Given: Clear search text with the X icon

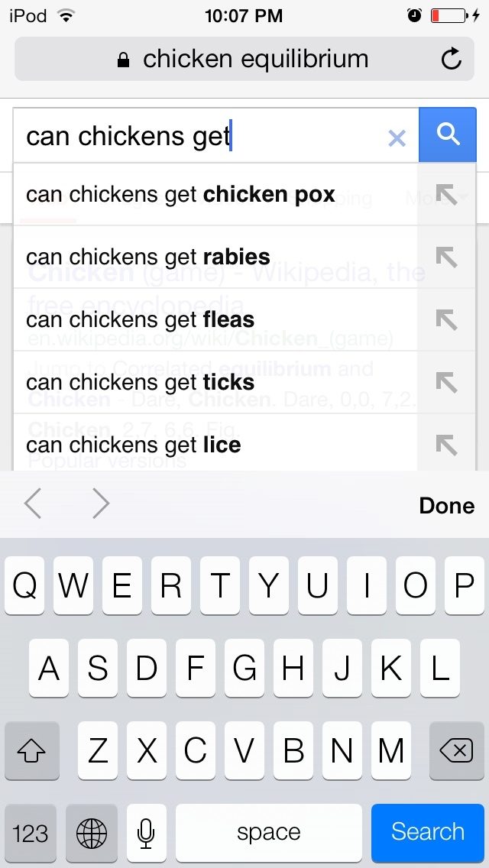Looking at the screenshot, I should [397, 138].
